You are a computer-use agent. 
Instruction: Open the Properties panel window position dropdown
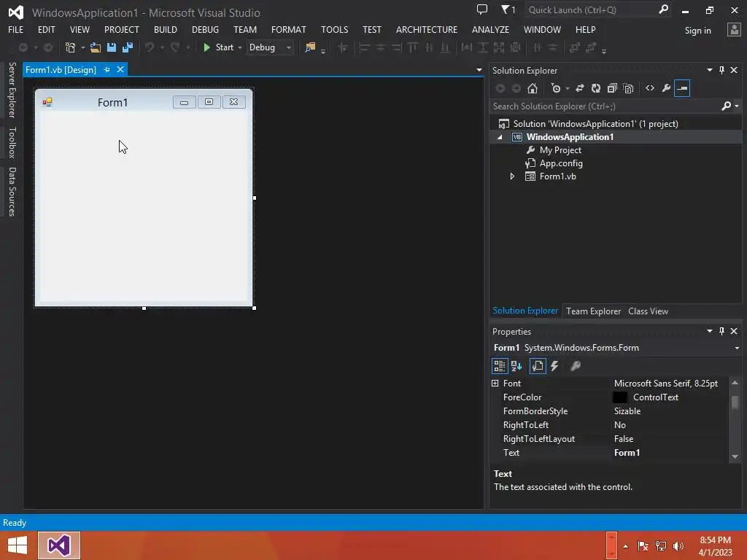point(709,331)
